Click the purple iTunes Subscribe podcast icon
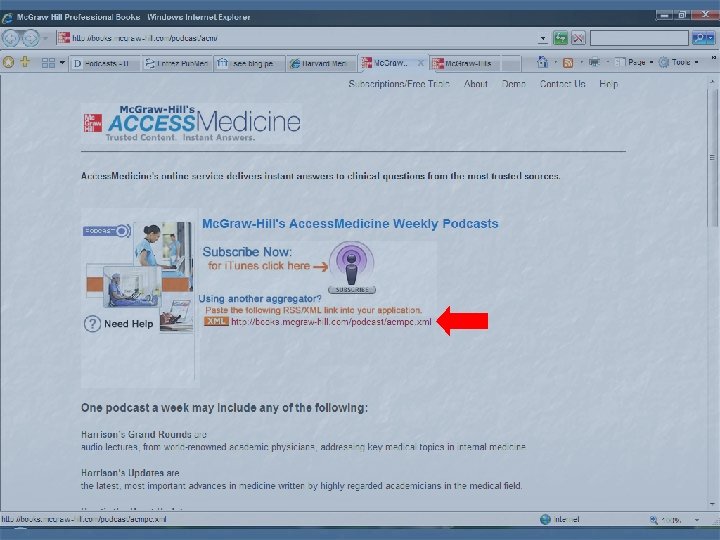The image size is (720, 540). tap(352, 268)
